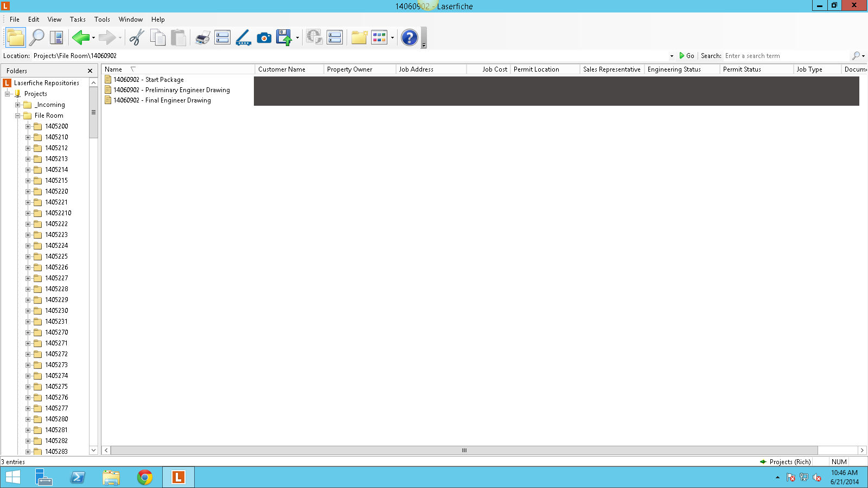Click the colored grid view icon
Image resolution: width=868 pixels, height=488 pixels.
point(379,37)
